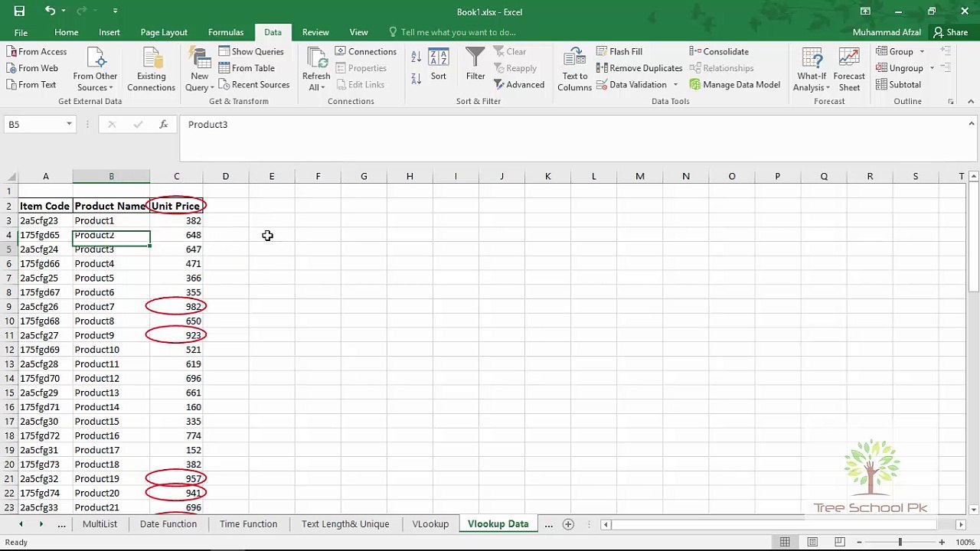
Task: Save the workbook with the floppy disk icon
Action: point(19,11)
